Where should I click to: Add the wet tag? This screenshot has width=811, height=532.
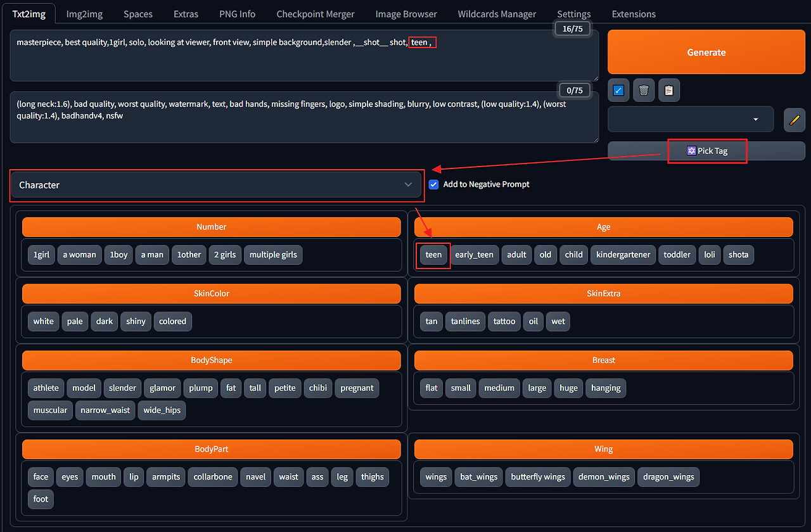[558, 321]
